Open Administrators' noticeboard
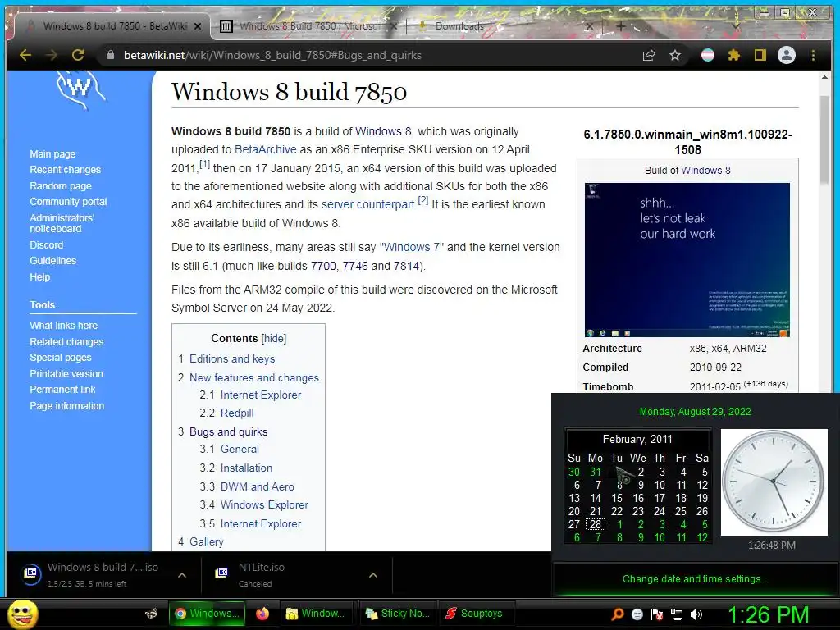The image size is (840, 630). pos(62,223)
